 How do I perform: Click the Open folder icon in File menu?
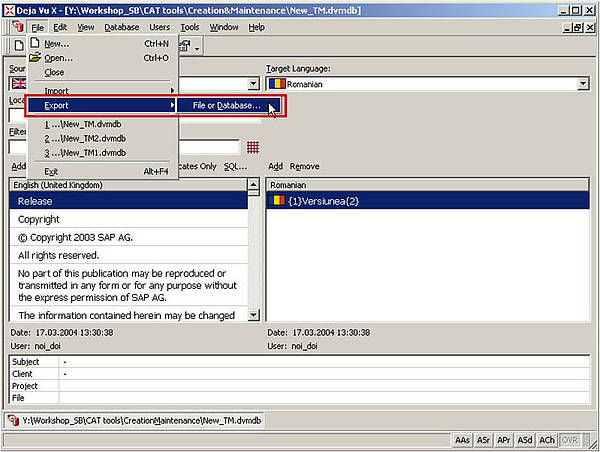pyautogui.click(x=36, y=58)
